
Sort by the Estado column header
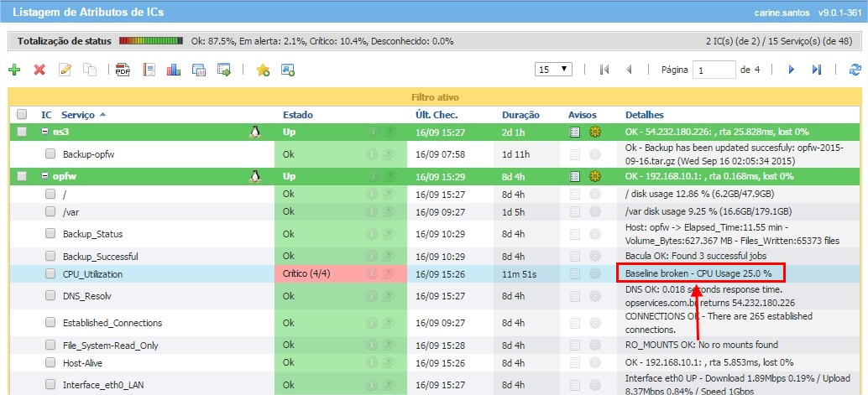(x=297, y=114)
